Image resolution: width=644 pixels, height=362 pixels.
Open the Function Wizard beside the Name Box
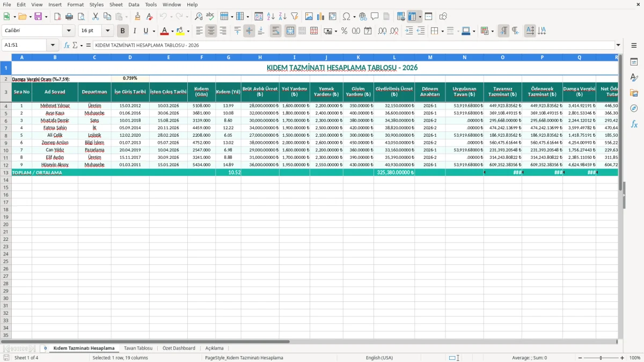(x=67, y=45)
